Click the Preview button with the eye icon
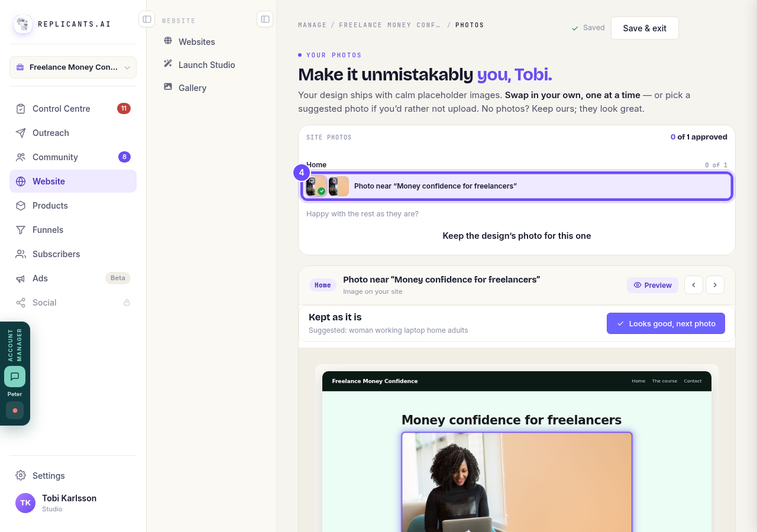The image size is (757, 532). pyautogui.click(x=653, y=285)
